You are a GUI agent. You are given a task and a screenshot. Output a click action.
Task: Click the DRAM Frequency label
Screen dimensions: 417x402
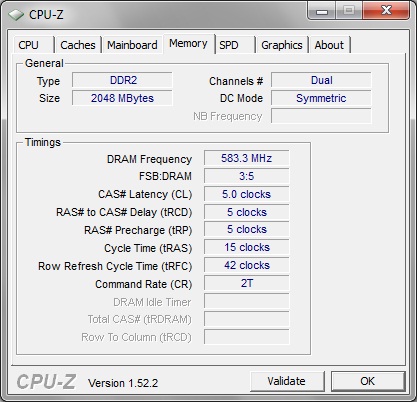click(149, 159)
